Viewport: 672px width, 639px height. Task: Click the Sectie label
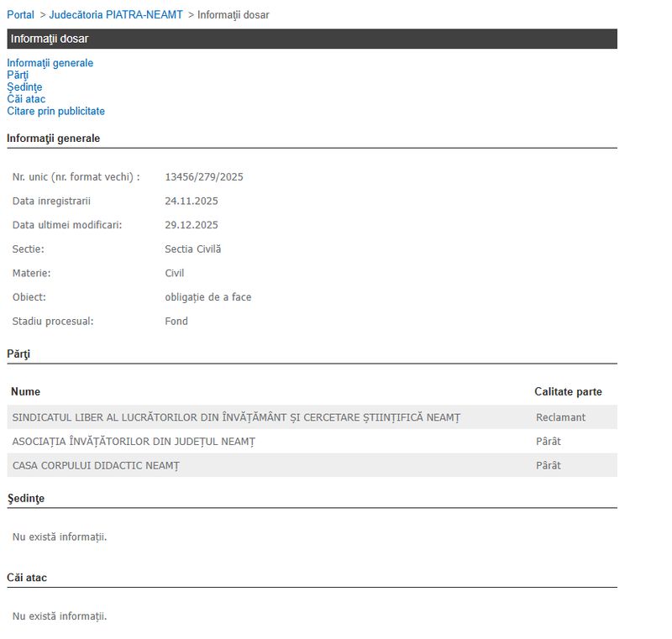28,249
